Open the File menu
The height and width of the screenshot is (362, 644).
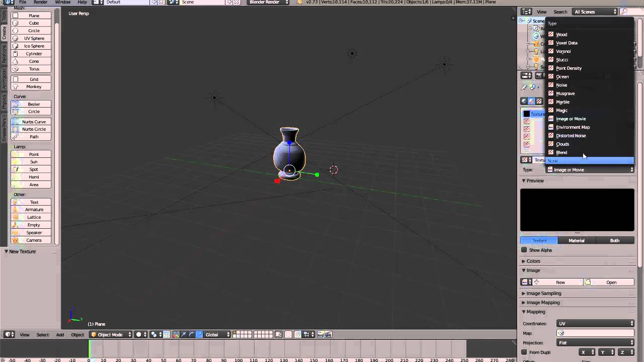click(23, 2)
